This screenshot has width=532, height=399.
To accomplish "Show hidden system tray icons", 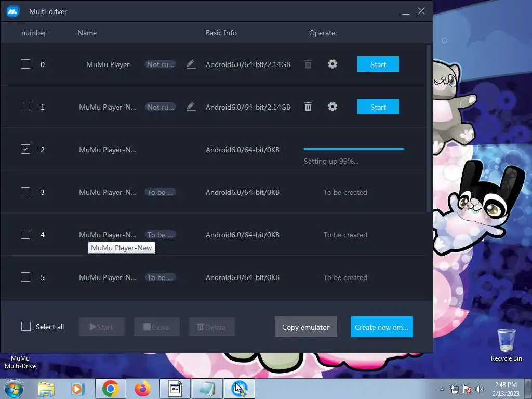I will [x=442, y=389].
